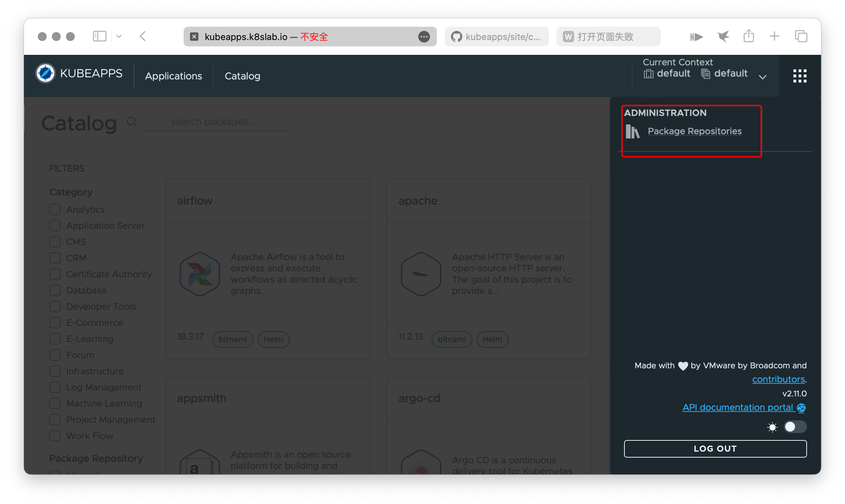Check the Forum category filter
Viewport: 845px width, 504px height.
point(55,355)
